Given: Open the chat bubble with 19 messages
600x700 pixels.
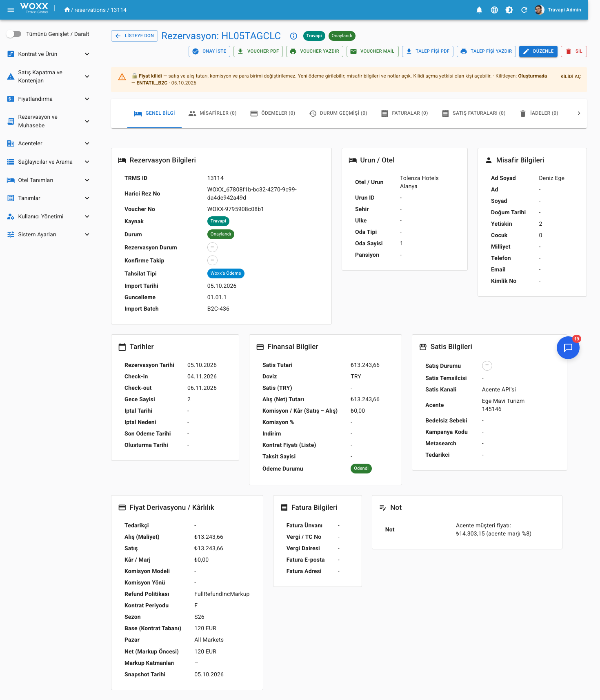Looking at the screenshot, I should click(568, 348).
